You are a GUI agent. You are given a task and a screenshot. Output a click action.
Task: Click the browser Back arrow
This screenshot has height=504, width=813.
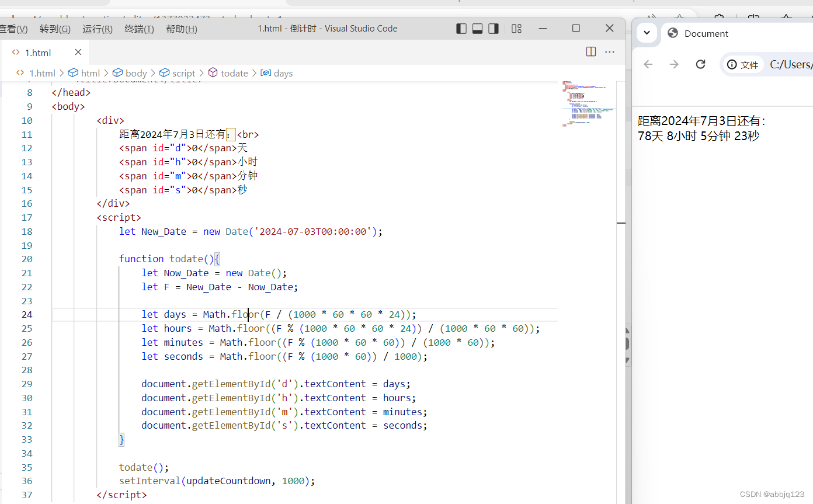(x=648, y=64)
